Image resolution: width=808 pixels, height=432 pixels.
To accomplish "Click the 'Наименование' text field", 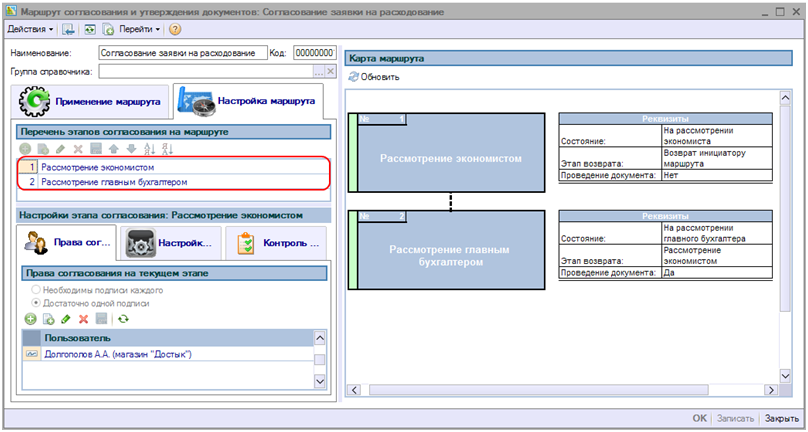I will tap(181, 53).
